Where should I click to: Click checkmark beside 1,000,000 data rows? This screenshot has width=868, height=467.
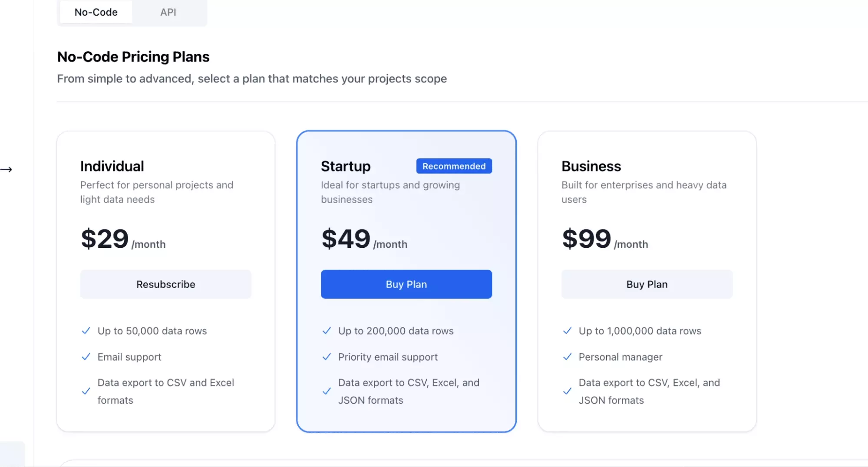(x=567, y=331)
